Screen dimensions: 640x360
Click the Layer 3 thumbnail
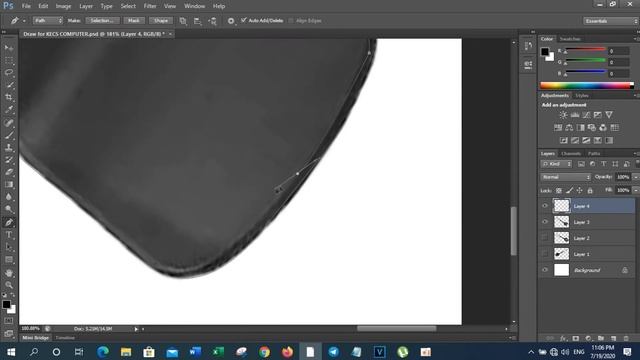click(561, 222)
